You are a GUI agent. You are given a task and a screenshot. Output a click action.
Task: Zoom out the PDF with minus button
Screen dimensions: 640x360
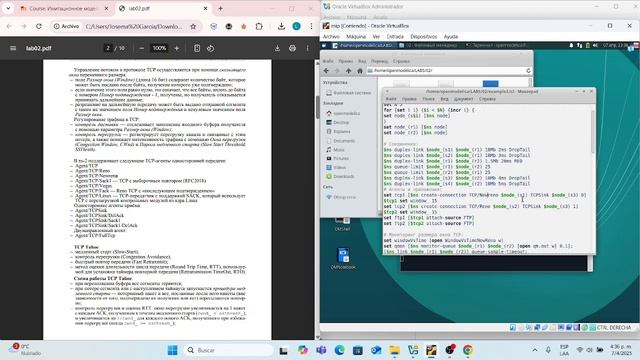tap(141, 48)
